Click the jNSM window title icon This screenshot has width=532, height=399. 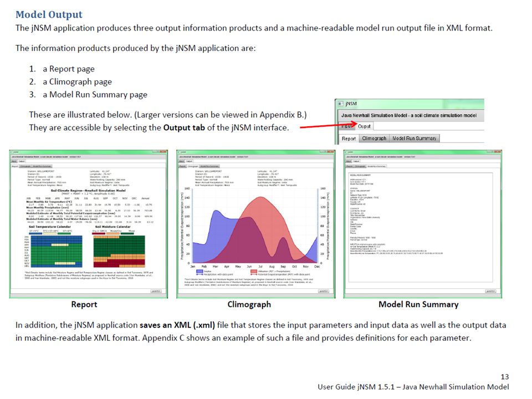(x=341, y=104)
